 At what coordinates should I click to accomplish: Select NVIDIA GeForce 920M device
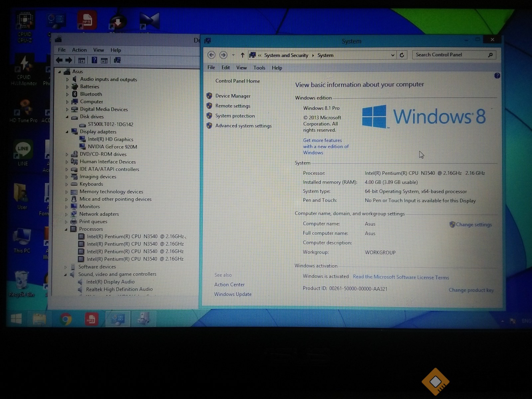pyautogui.click(x=112, y=147)
